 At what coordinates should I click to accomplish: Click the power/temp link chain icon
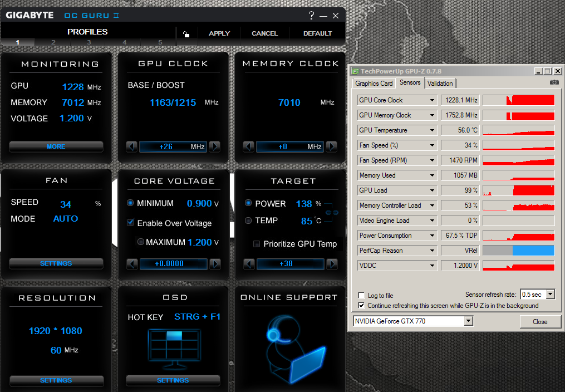(332, 213)
